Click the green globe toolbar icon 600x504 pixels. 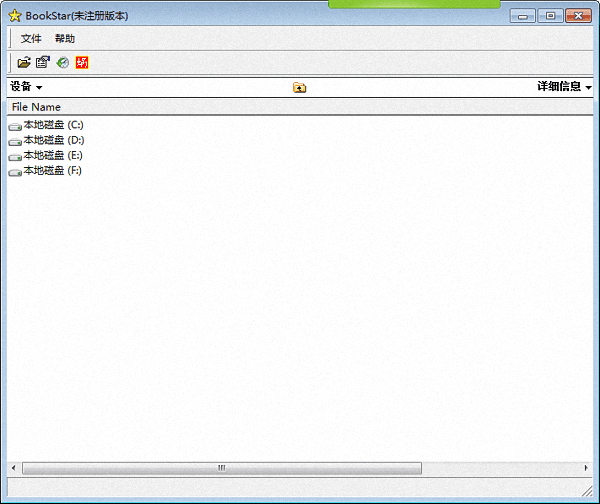coord(62,63)
